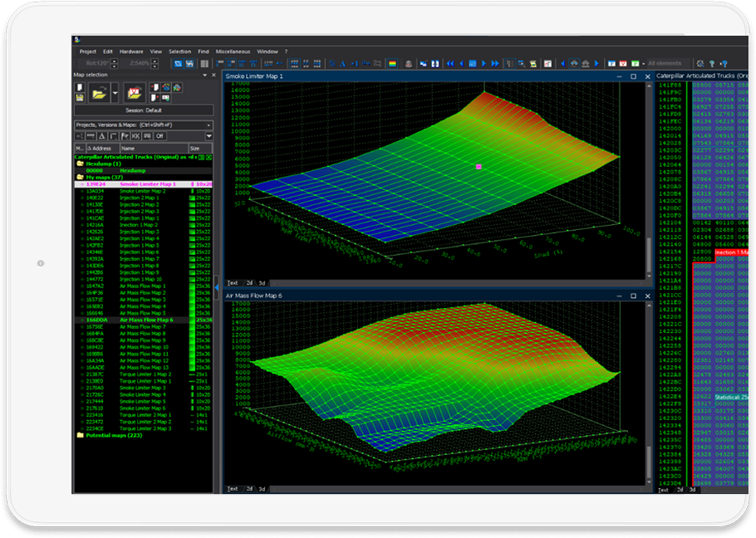Click the new project blank page icon

tap(80, 87)
